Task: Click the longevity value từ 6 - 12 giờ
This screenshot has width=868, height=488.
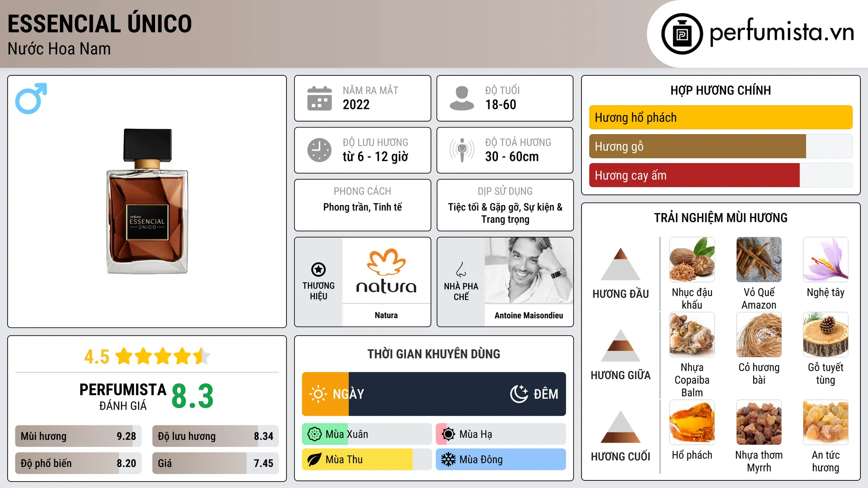Action: pyautogui.click(x=376, y=157)
